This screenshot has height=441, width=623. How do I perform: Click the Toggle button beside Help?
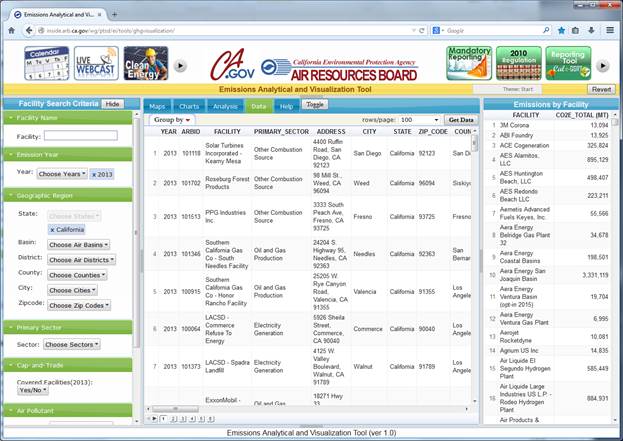316,104
